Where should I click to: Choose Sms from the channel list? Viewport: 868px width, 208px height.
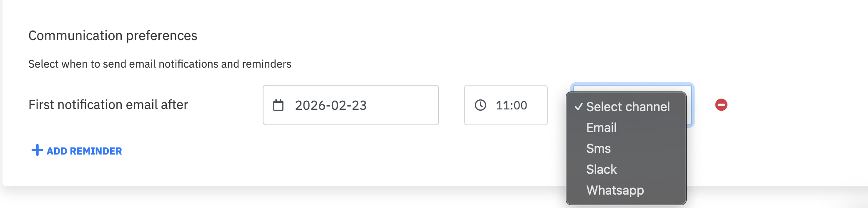coord(598,149)
